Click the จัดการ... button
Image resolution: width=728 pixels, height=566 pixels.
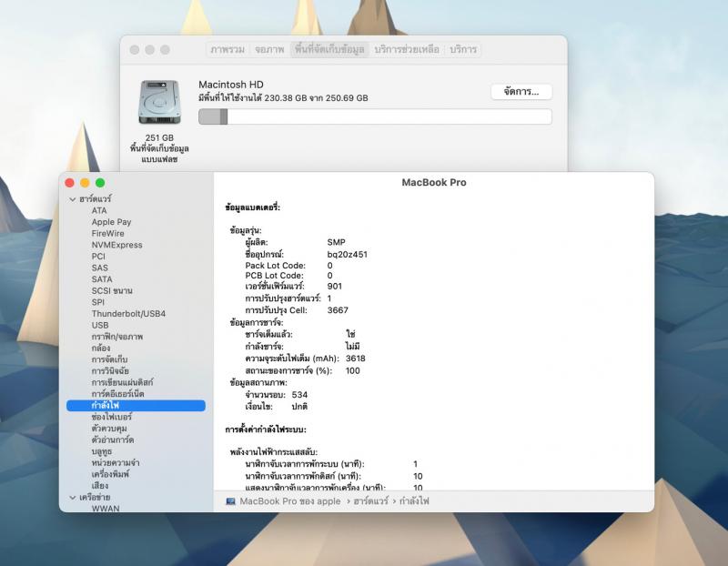pyautogui.click(x=521, y=92)
